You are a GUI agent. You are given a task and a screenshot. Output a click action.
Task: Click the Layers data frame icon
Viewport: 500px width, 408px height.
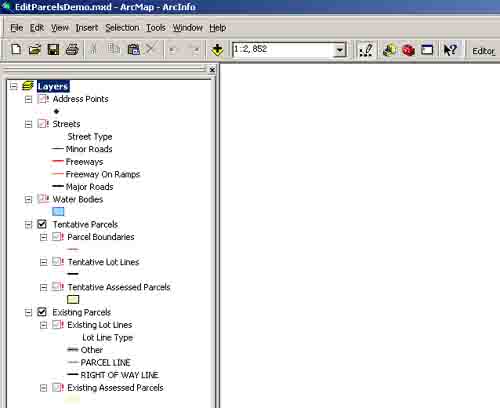(28, 86)
